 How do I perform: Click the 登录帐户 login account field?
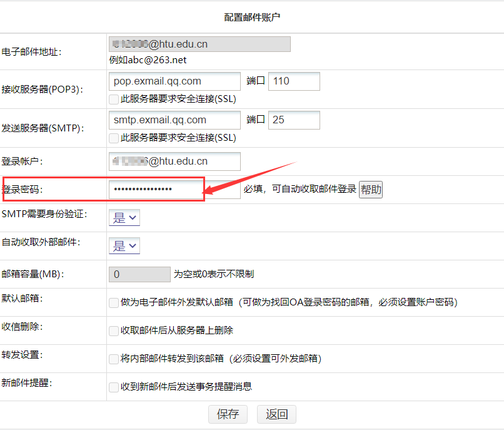click(x=174, y=161)
